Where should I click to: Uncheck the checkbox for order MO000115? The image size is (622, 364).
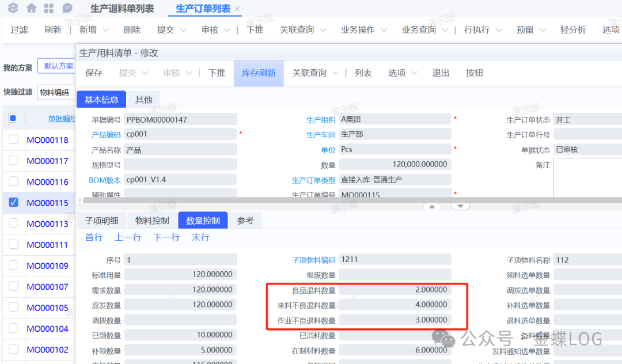[13, 202]
